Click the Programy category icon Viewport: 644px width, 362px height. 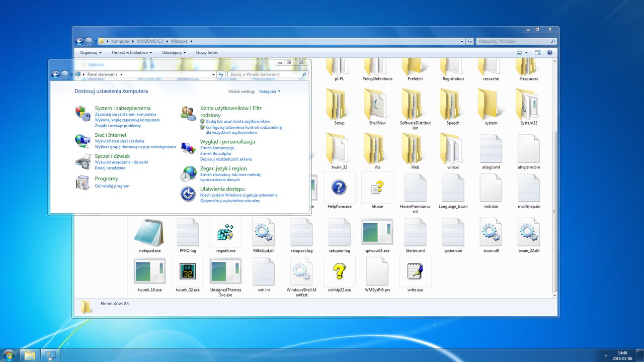83,183
